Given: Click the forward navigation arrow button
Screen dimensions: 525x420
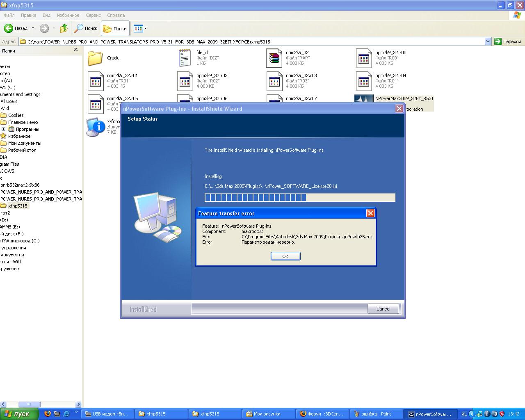Looking at the screenshot, I should [44, 28].
